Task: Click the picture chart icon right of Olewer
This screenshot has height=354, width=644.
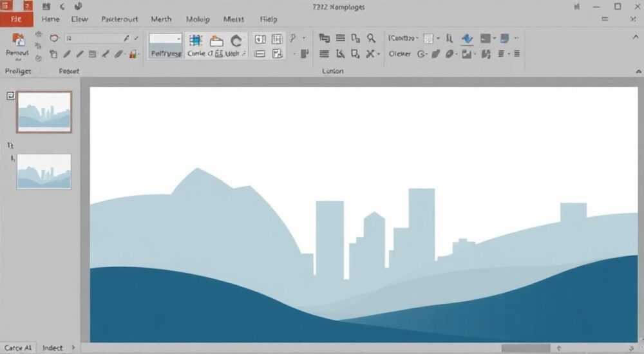Action: tap(466, 54)
